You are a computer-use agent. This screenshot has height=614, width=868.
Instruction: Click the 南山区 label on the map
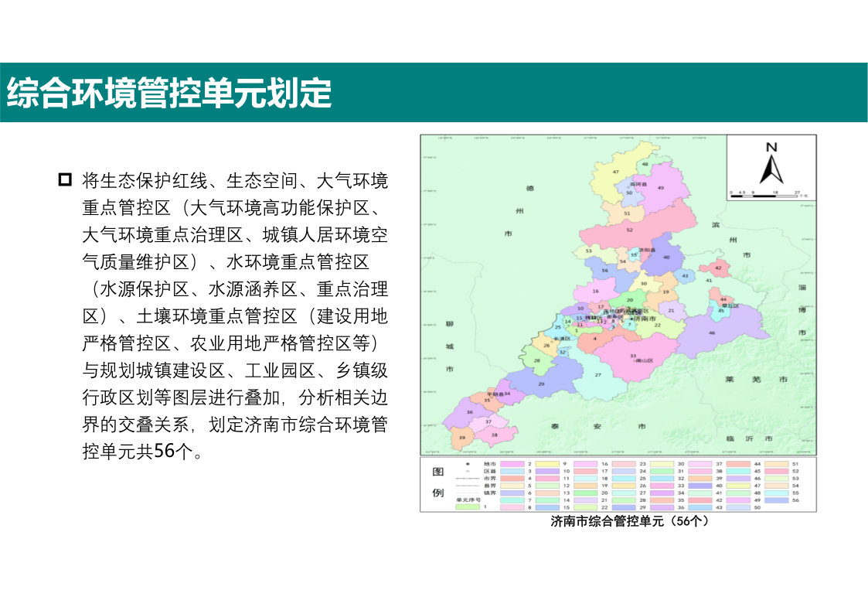(x=645, y=361)
